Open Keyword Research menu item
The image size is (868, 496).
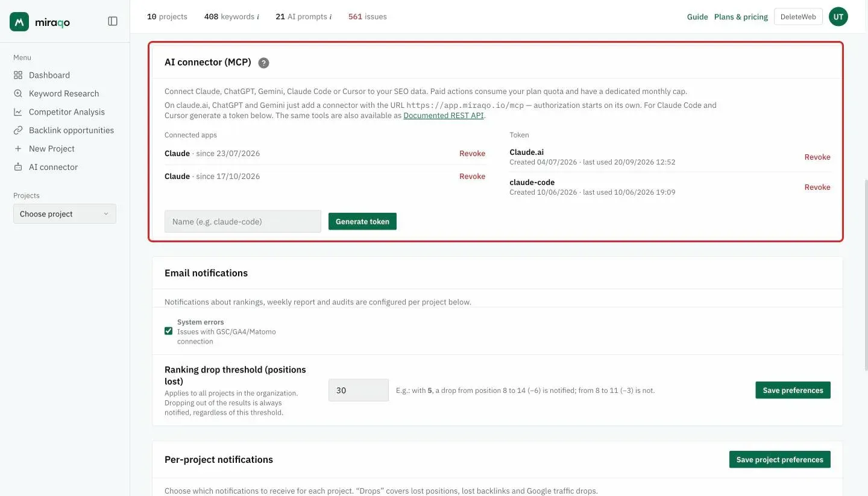pos(64,93)
